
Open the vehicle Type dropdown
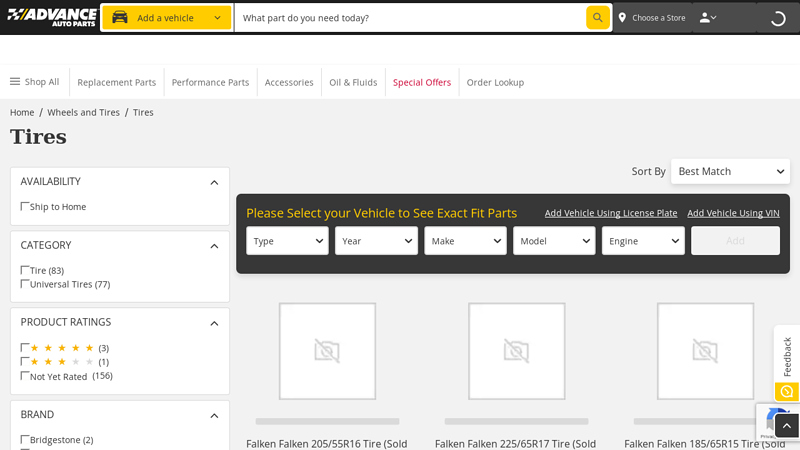(x=287, y=241)
